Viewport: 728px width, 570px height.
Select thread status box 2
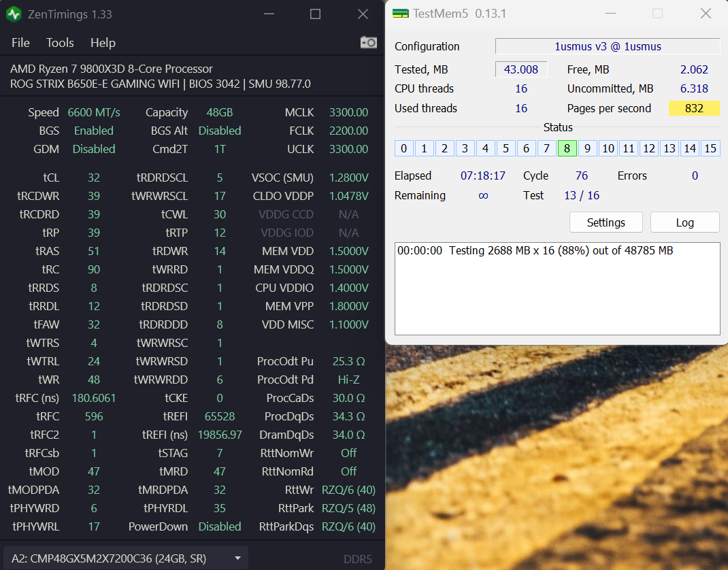(x=445, y=148)
